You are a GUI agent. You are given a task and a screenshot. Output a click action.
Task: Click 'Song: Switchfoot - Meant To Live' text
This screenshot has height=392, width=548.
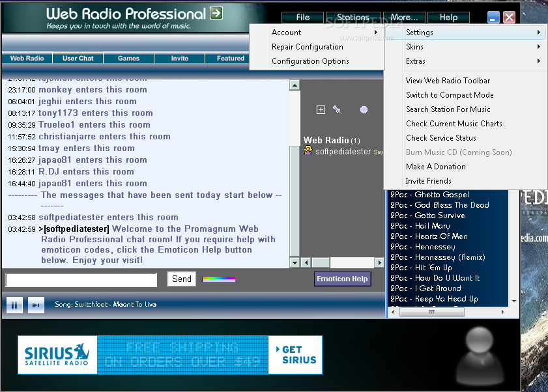point(106,305)
